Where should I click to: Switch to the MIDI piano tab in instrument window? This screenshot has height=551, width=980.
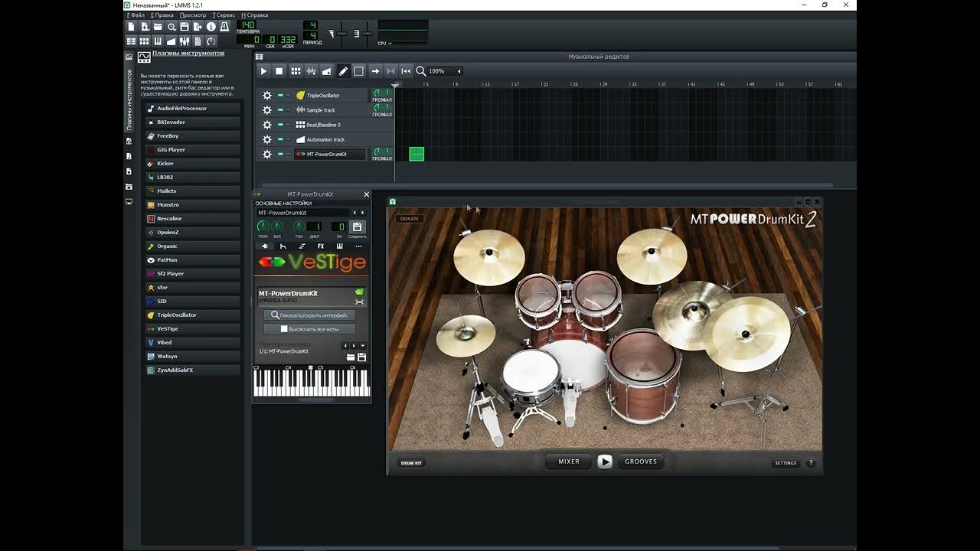coord(339,246)
